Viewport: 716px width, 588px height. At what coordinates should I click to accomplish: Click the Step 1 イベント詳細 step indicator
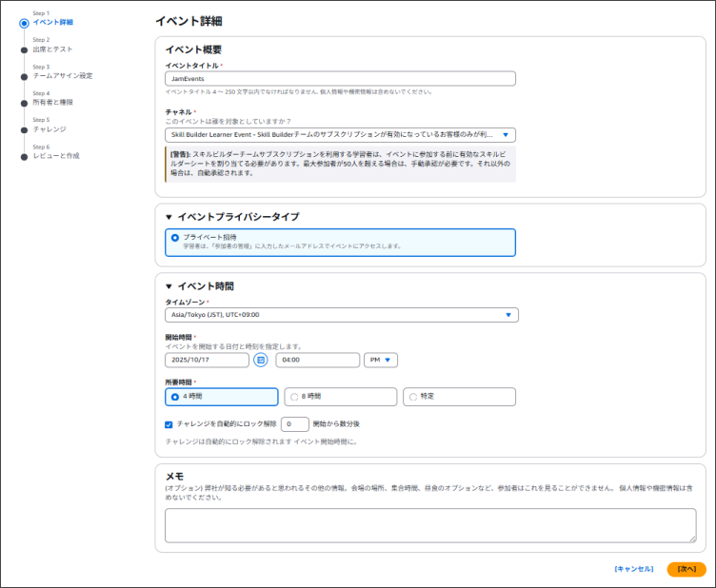pos(52,22)
